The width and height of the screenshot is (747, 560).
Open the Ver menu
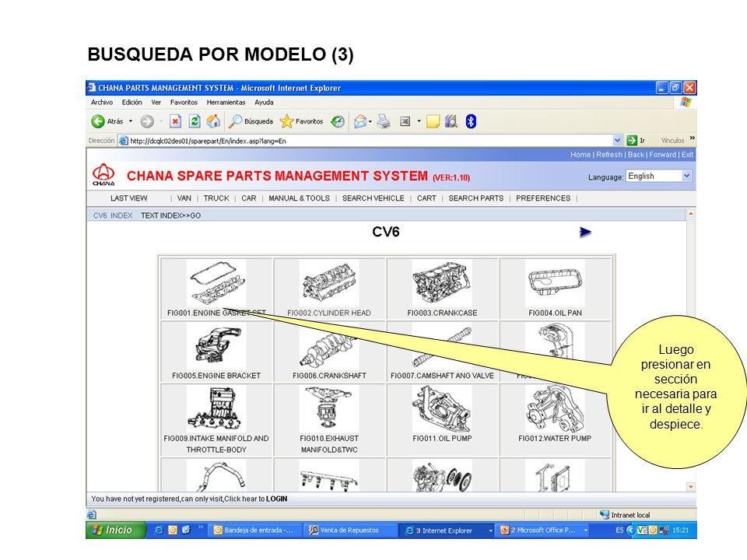(x=156, y=103)
